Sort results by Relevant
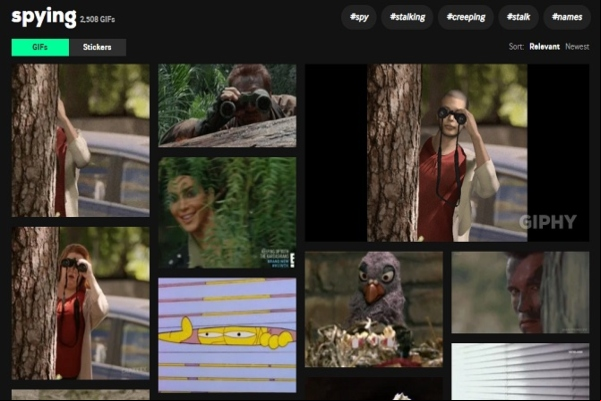Image resolution: width=601 pixels, height=401 pixels. [544, 47]
